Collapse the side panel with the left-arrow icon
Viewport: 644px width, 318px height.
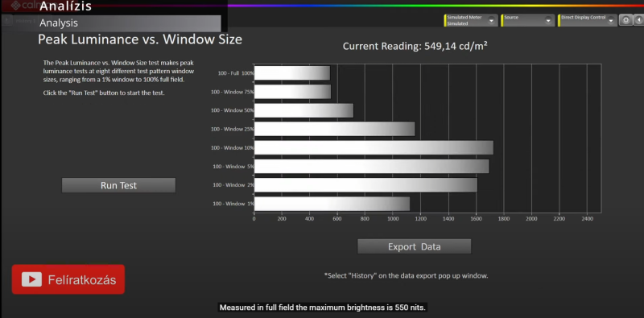(638, 20)
